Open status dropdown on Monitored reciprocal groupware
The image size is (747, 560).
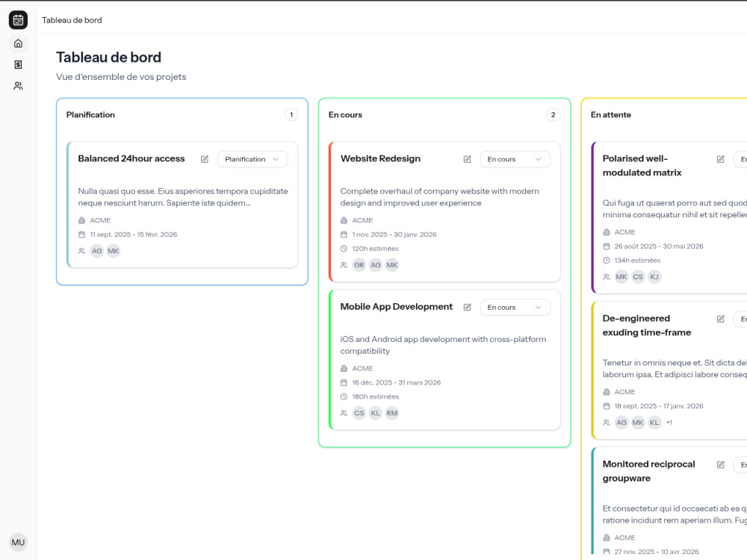[741, 464]
